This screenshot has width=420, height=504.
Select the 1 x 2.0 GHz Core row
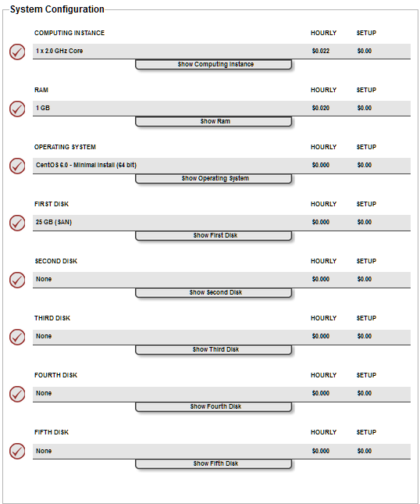point(222,51)
